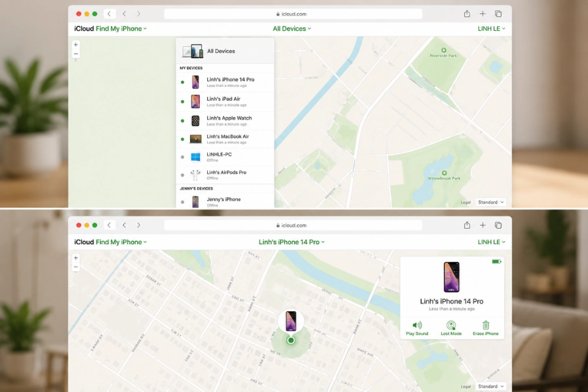Play Sound on Linh's iPhone 14 Pro
The image size is (588, 392).
pyautogui.click(x=417, y=328)
